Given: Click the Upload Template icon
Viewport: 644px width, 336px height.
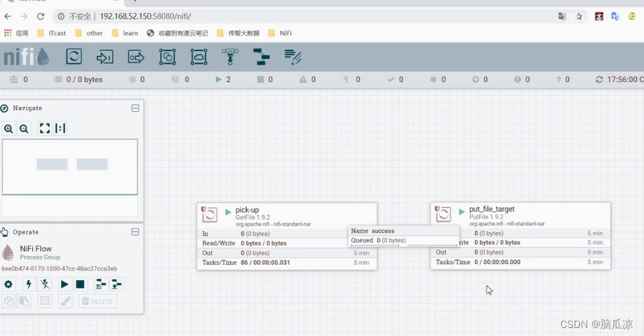Looking at the screenshot, I should click(x=116, y=284).
